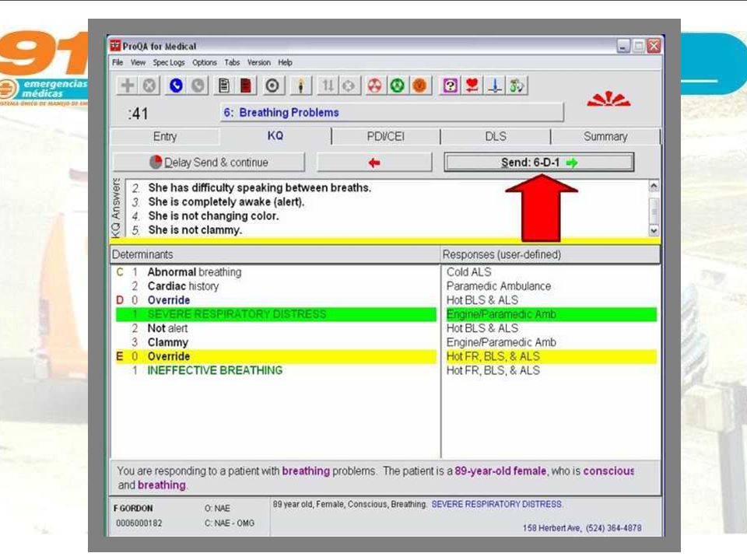The width and height of the screenshot is (747, 560).
Task: Open the Options menu
Action: (x=205, y=62)
